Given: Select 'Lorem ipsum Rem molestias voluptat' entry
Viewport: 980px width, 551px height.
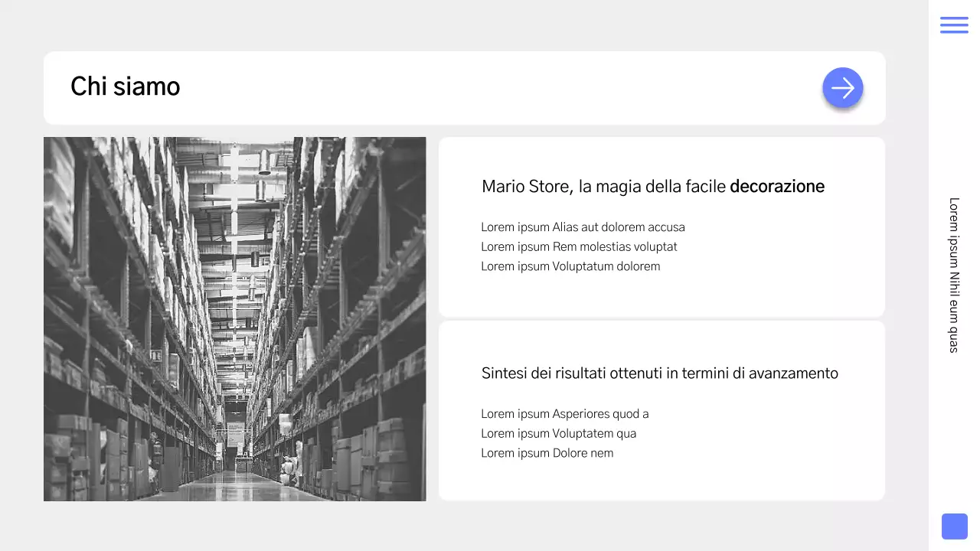Looking at the screenshot, I should [578, 246].
